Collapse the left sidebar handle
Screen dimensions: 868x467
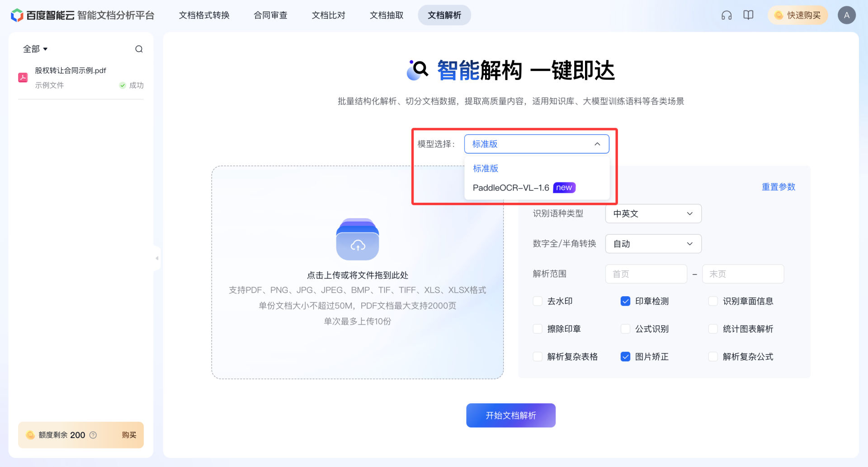[157, 258]
